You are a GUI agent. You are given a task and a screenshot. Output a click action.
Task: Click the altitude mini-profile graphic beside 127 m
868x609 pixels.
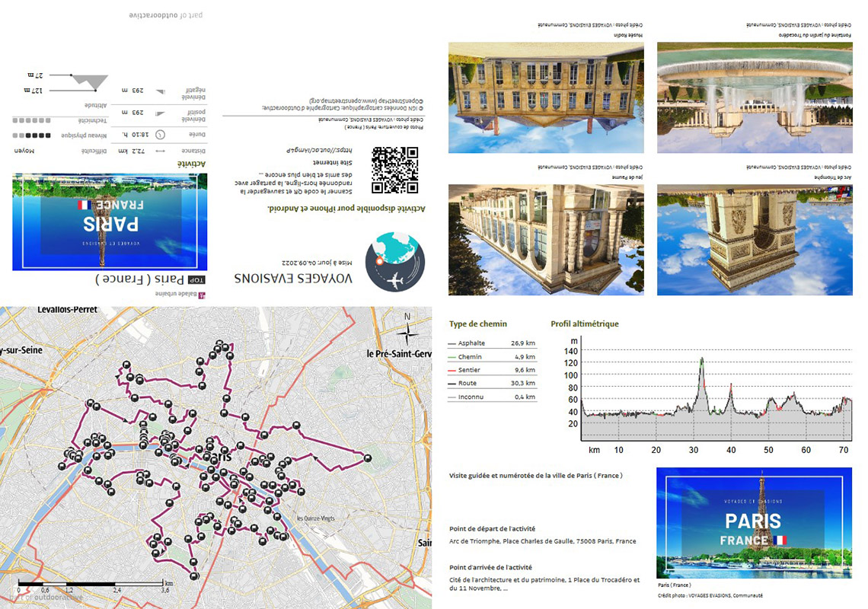[88, 82]
